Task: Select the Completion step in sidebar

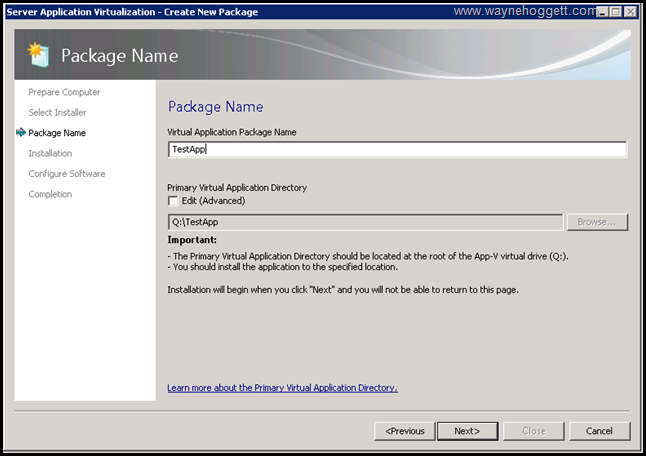Action: tap(50, 194)
